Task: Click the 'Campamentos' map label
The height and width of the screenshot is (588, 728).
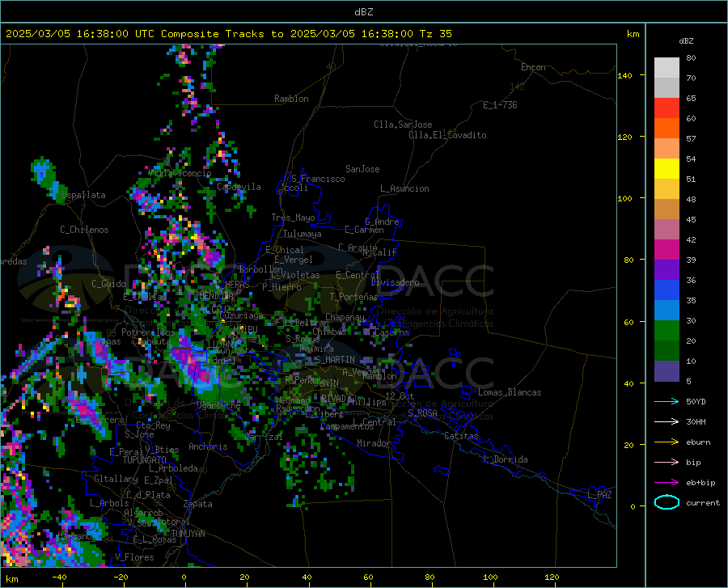Action: pos(347,426)
